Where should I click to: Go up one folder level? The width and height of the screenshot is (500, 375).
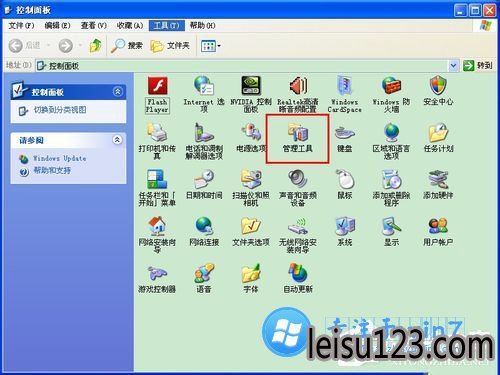(96, 45)
